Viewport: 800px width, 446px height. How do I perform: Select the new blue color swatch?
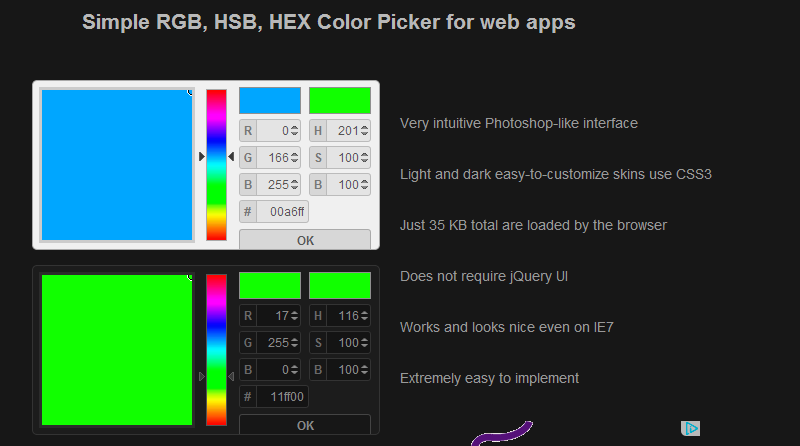[270, 100]
